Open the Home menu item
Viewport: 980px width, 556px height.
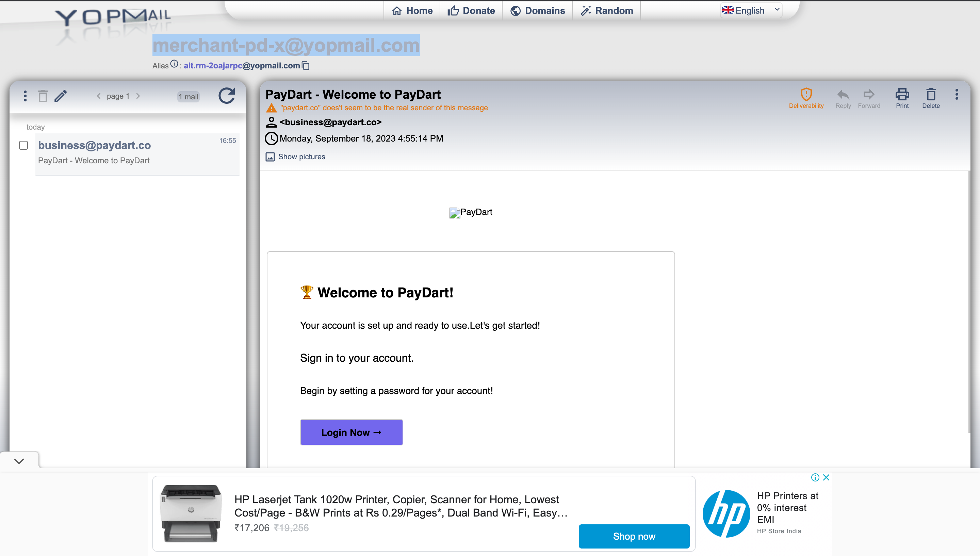412,11
